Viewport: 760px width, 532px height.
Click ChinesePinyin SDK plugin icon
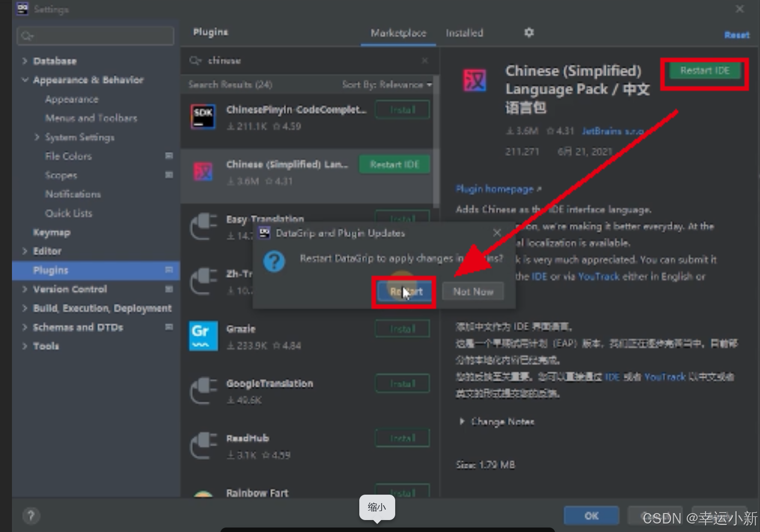pos(203,117)
